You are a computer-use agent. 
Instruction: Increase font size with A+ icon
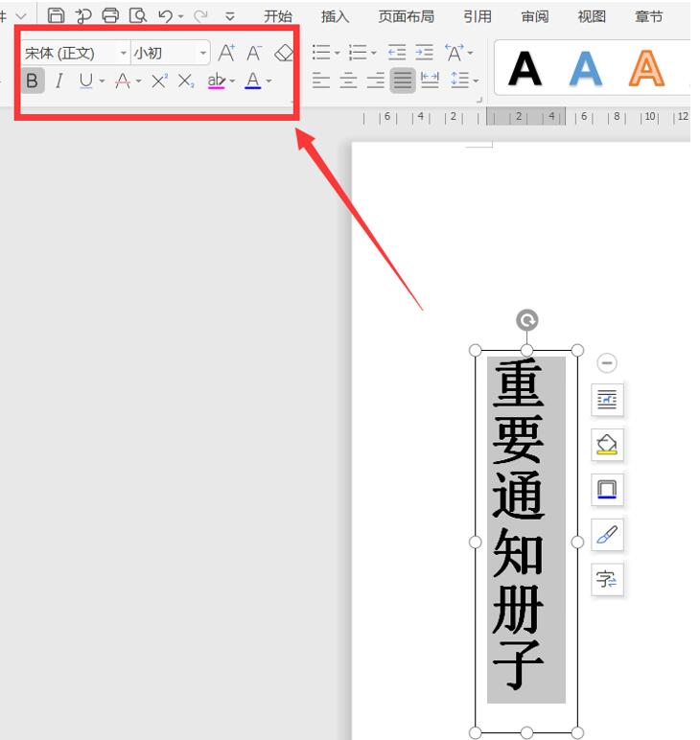pyautogui.click(x=226, y=53)
